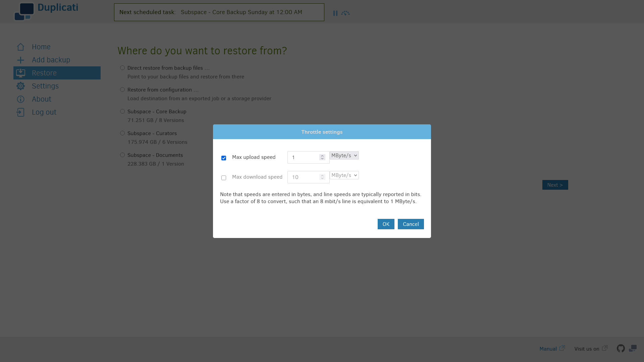Open the Restore sidebar item
Screen dimensions: 644x362
tap(44, 73)
